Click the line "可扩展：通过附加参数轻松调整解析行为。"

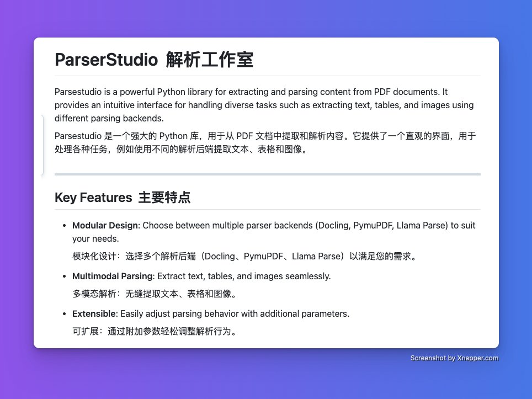[x=155, y=331]
